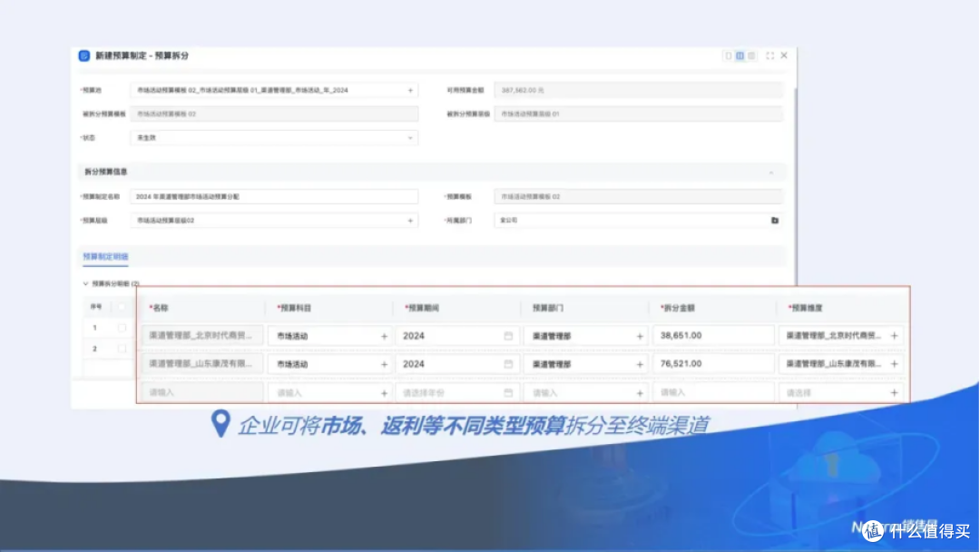Switch to the 预算制定明细 tab
Screen dimensions: 980x552
click(105, 256)
